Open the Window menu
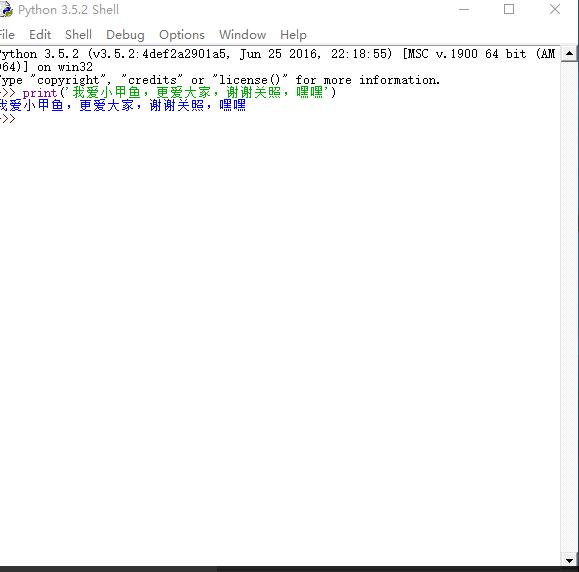579x572 pixels. click(242, 35)
